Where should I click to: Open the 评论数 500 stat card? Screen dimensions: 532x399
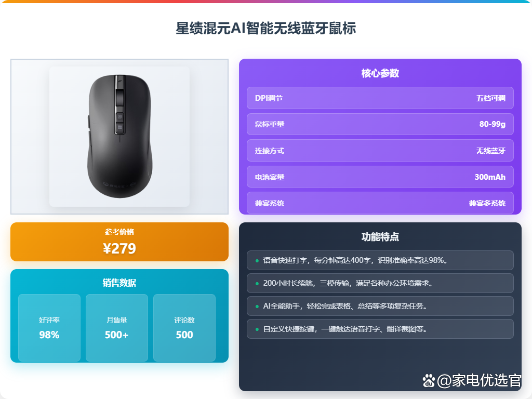[184, 328]
